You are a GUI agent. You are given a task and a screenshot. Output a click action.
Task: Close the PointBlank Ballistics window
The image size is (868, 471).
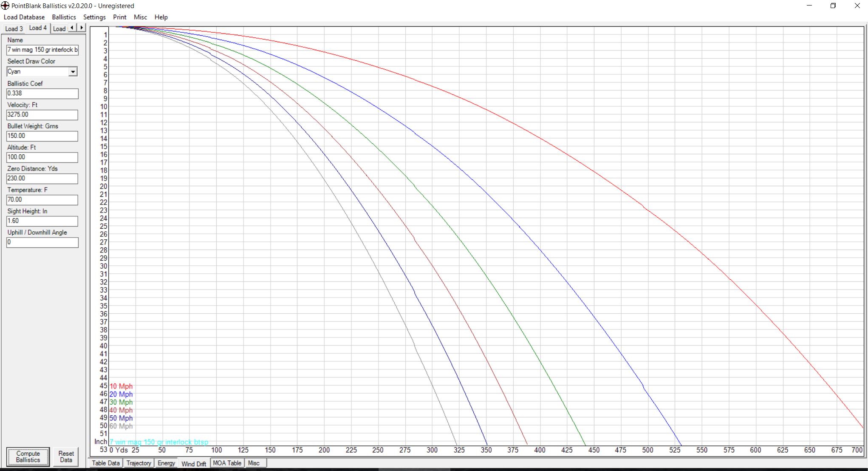coord(857,6)
